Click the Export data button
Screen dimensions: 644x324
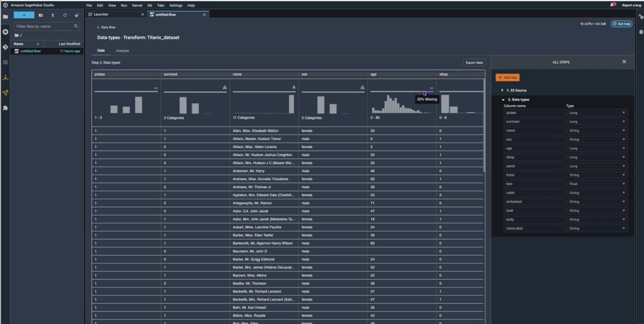coord(474,62)
